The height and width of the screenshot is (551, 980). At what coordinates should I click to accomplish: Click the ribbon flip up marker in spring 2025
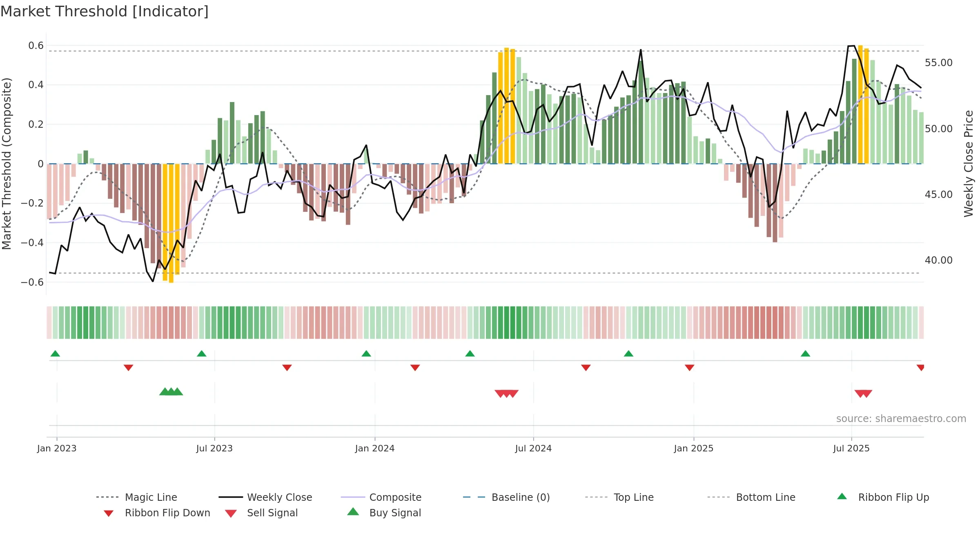click(805, 353)
